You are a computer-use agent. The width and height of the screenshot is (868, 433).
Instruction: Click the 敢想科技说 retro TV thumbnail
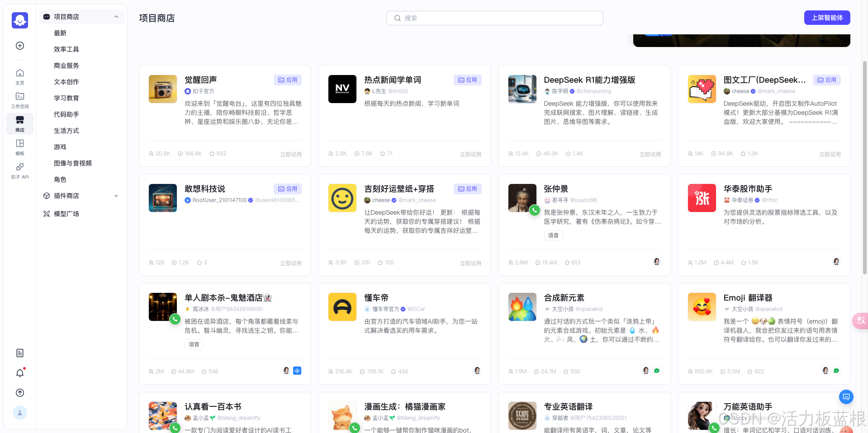pyautogui.click(x=163, y=198)
